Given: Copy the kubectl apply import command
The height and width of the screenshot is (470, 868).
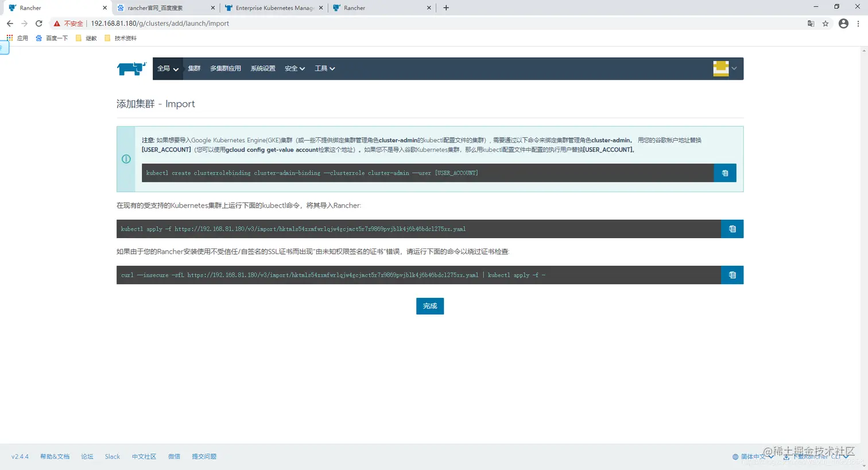Looking at the screenshot, I should [732, 229].
